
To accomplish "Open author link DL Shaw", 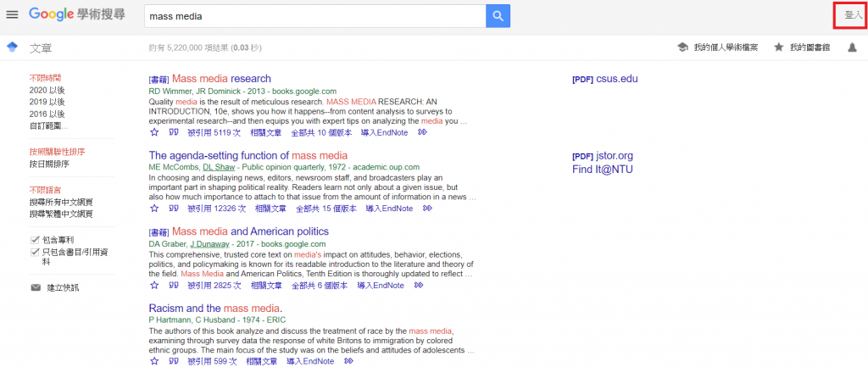I will [x=219, y=166].
